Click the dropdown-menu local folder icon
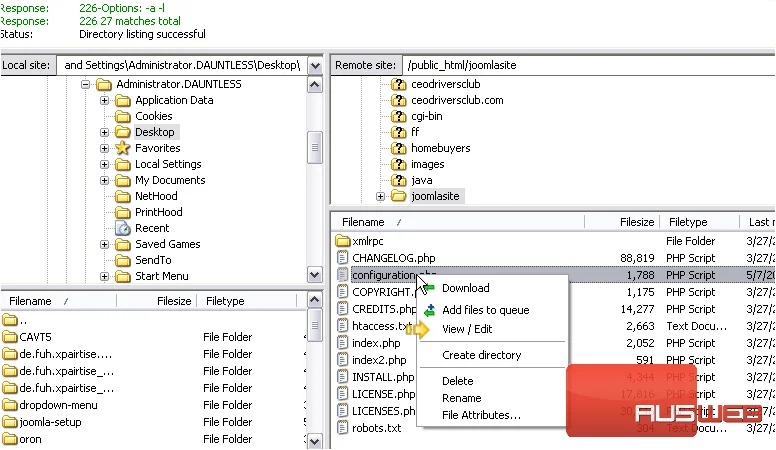This screenshot has height=450, width=776. pyautogui.click(x=9, y=405)
